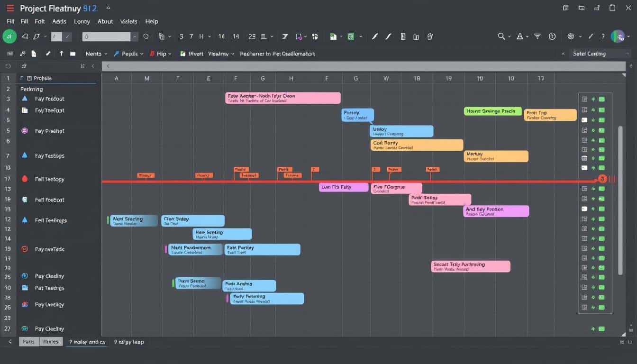Open the Flip dropdown
The width and height of the screenshot is (637, 364).
point(161,54)
